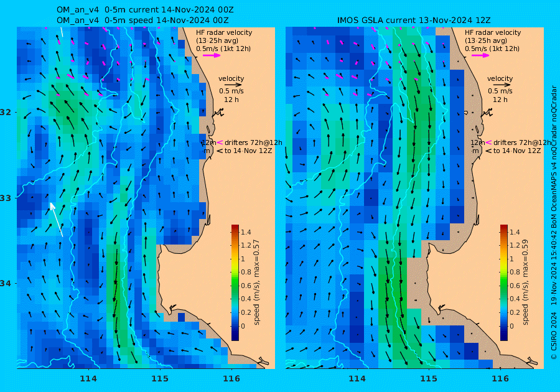The width and height of the screenshot is (560, 392).
Task: Click '12 h' under velocity on OM_an_v4 map
Action: click(x=231, y=100)
